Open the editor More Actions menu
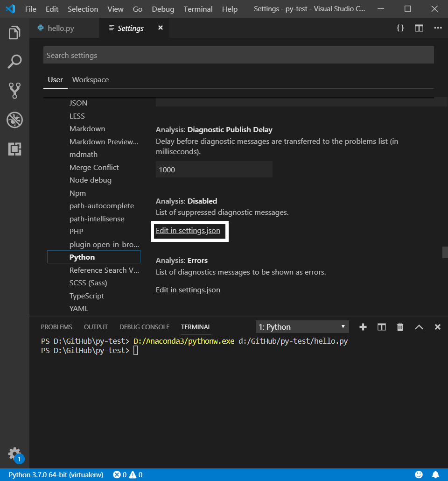This screenshot has height=481, width=448. click(438, 28)
